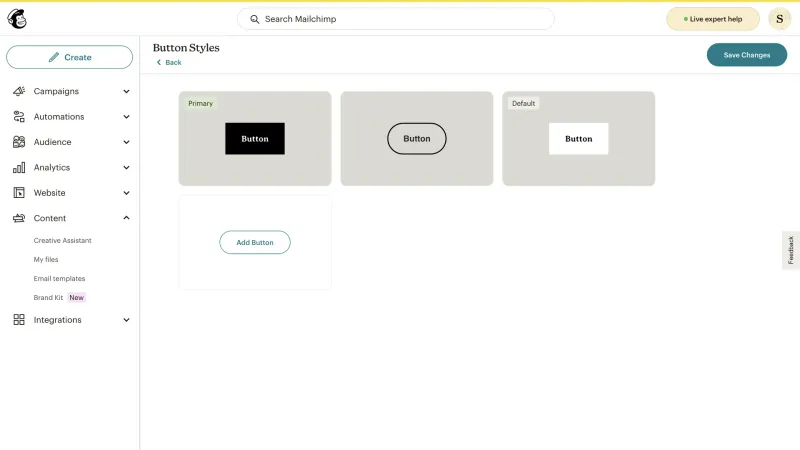Open the Integrations menu label

[57, 320]
